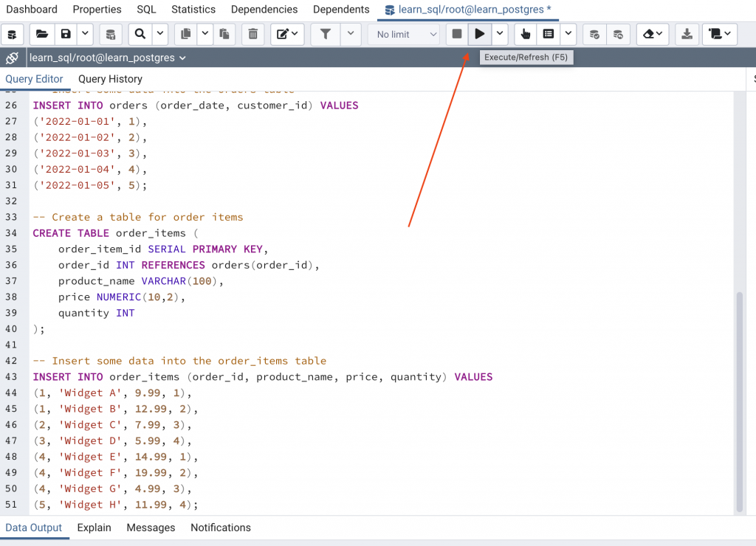
Task: Select the learn_sql/root@learn_postgres query tab
Action: (468, 10)
